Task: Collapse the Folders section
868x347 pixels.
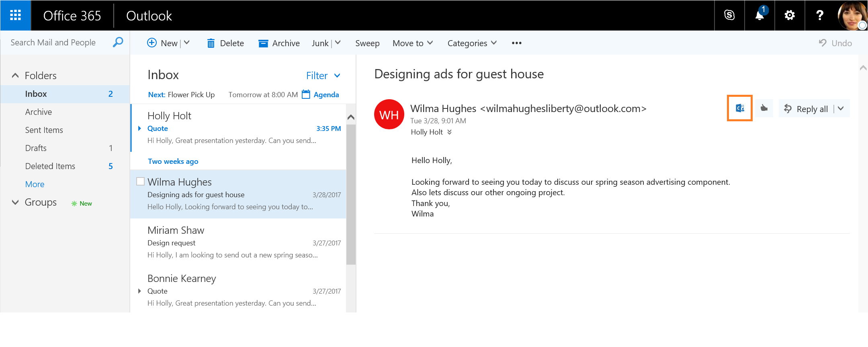Action: [15, 76]
